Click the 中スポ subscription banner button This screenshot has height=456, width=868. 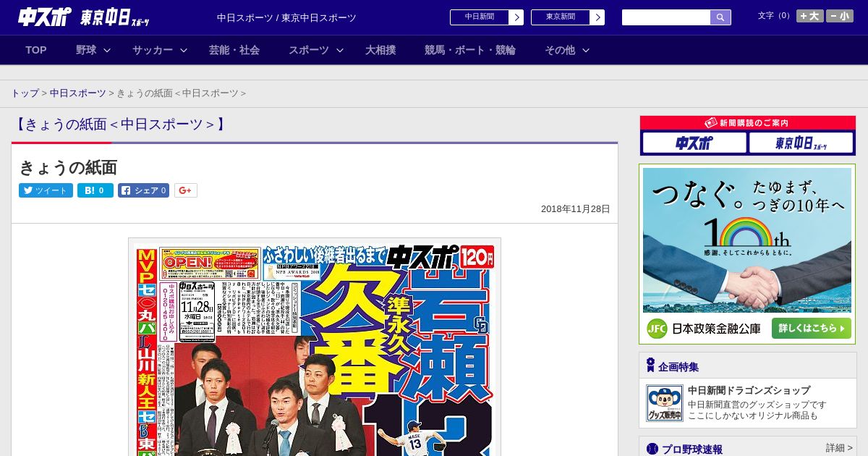[694, 143]
